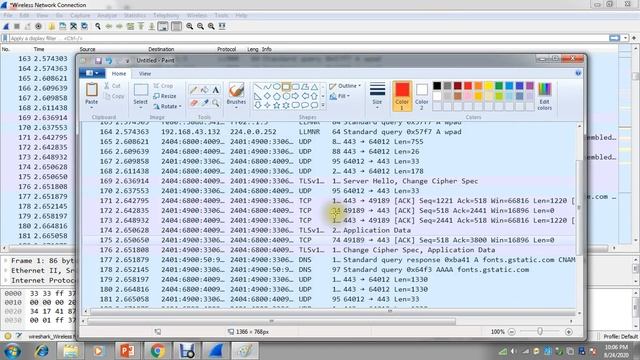
Task: Open the Paste dropdown arrow
Action: click(92, 107)
